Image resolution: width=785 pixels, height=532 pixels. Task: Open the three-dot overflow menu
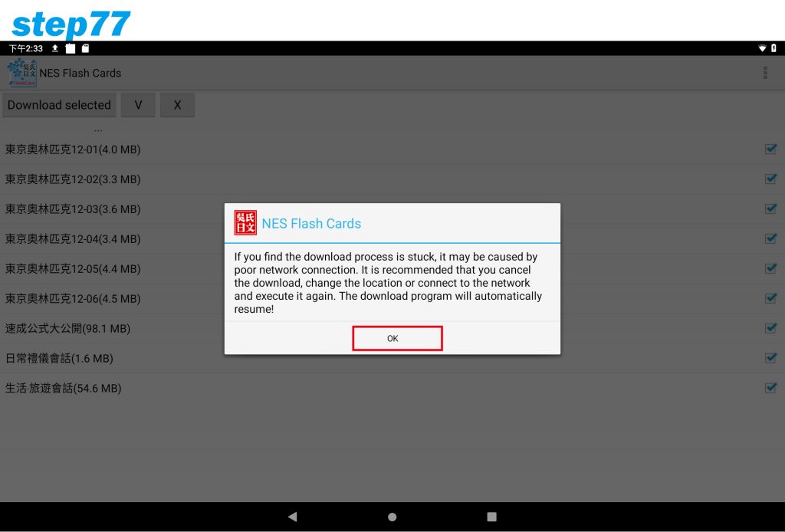[x=765, y=73]
